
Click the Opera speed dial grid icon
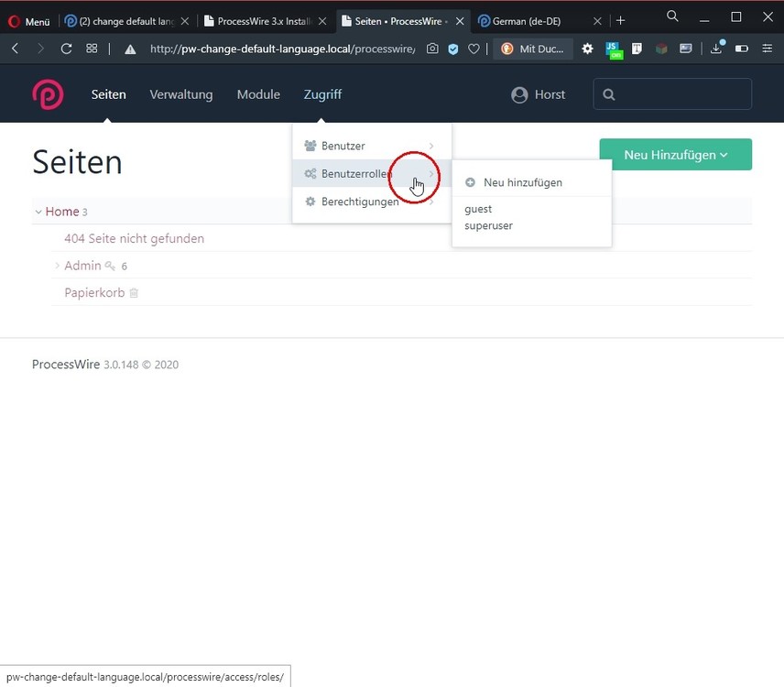click(x=92, y=49)
